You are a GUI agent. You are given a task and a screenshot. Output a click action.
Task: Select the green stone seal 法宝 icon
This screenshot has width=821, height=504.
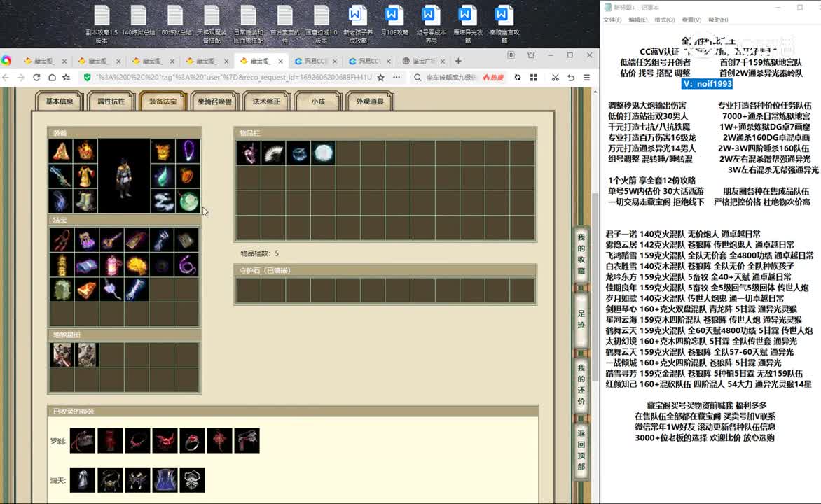62,290
